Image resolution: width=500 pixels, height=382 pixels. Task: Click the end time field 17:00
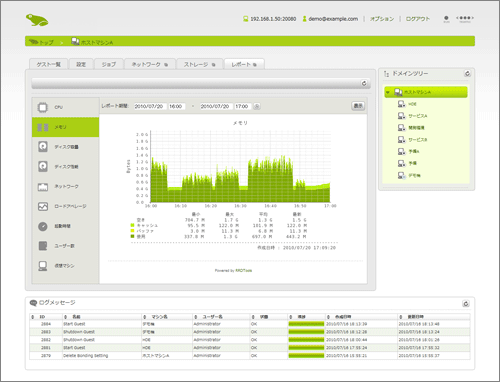tap(243, 106)
